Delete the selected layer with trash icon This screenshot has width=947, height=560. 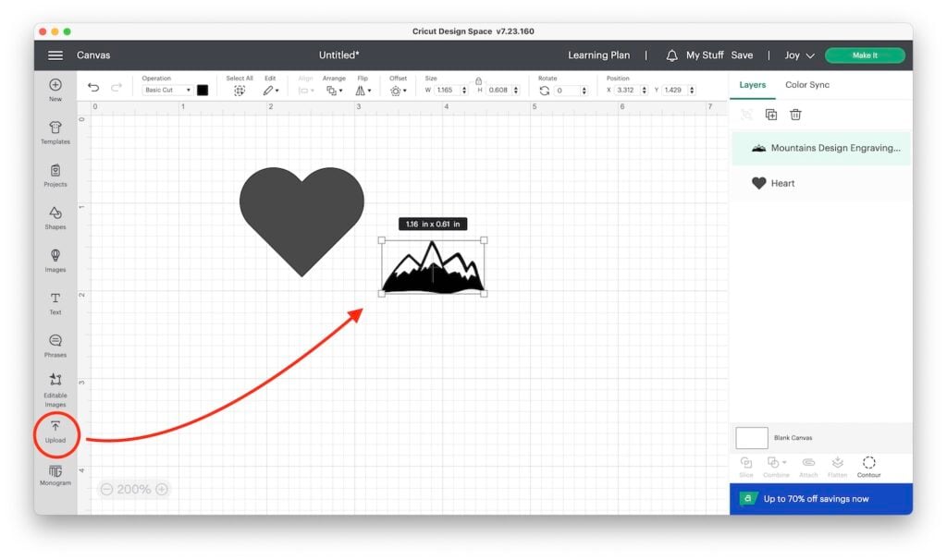(795, 115)
